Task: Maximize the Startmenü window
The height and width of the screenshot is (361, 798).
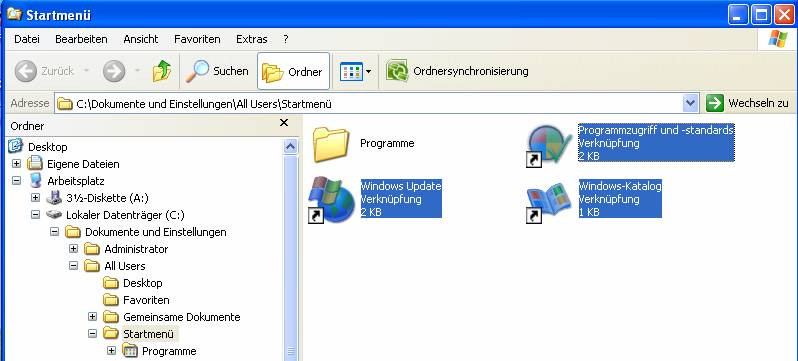Action: click(761, 15)
